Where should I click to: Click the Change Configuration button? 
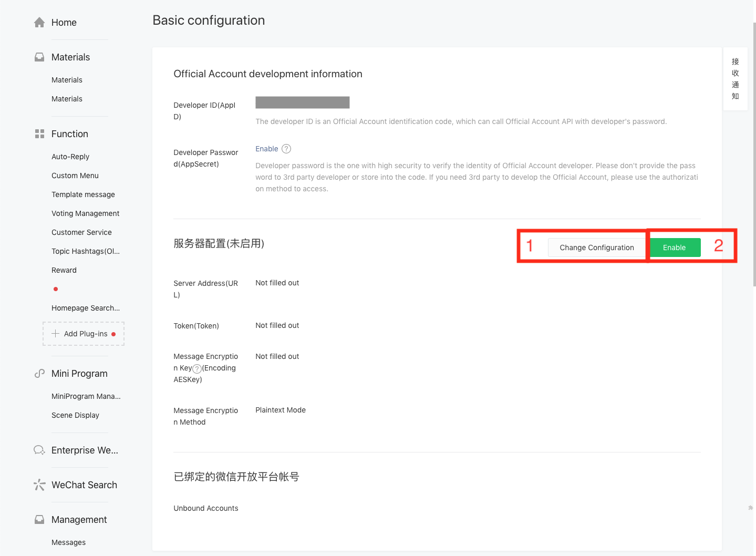pyautogui.click(x=597, y=248)
